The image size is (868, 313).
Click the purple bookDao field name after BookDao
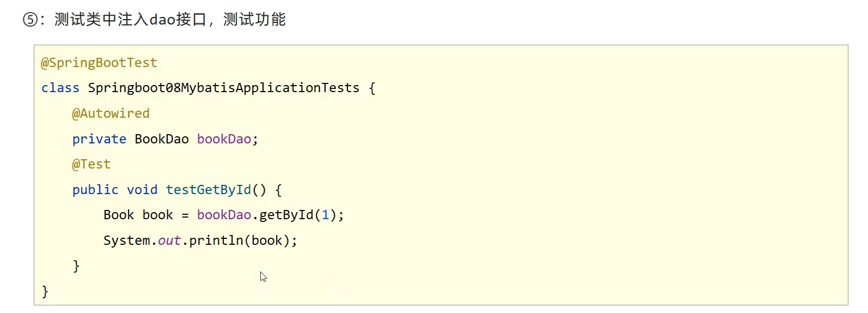pos(224,139)
